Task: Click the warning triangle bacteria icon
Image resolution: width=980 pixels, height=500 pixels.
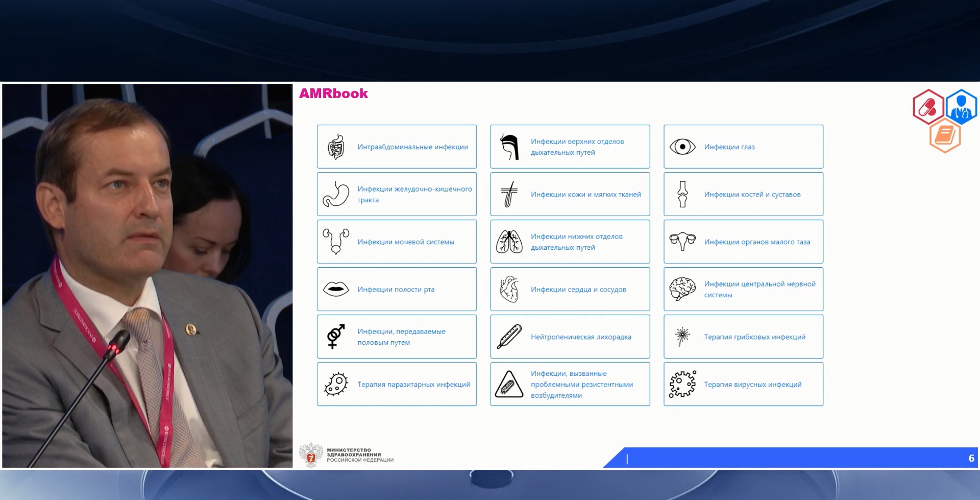Action: click(509, 384)
